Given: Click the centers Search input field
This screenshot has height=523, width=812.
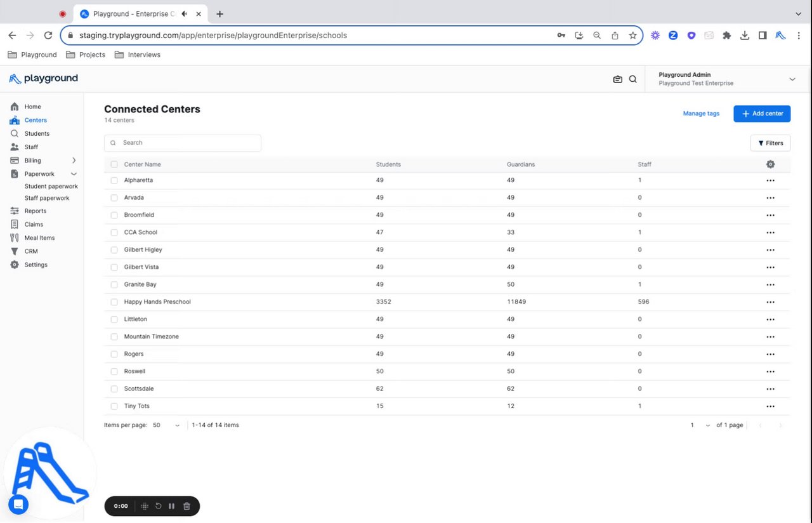Looking at the screenshot, I should tap(183, 143).
